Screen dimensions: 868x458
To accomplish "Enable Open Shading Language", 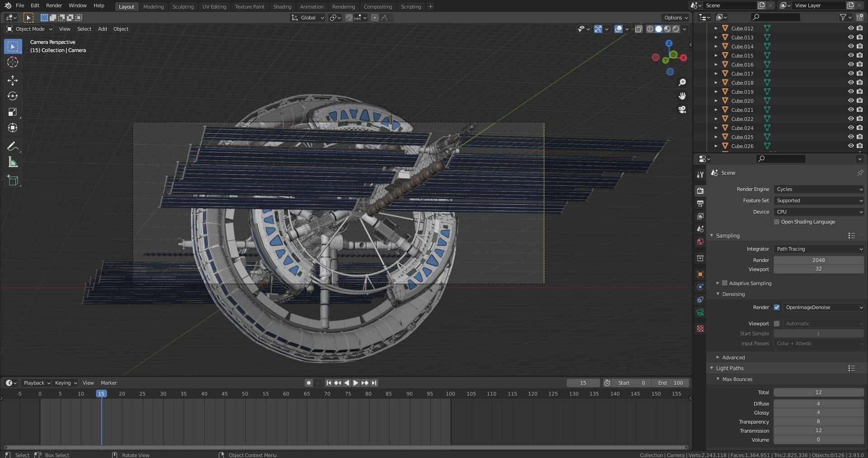I will tap(777, 222).
